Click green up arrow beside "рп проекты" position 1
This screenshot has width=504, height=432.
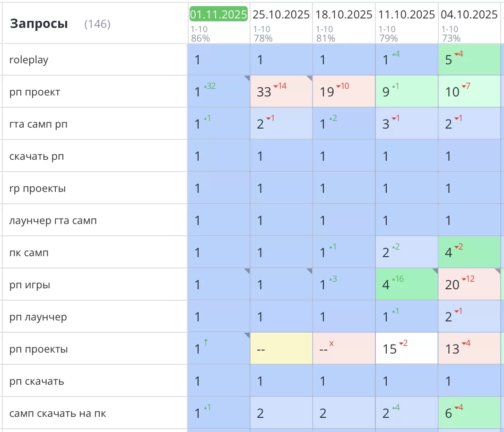point(206,343)
